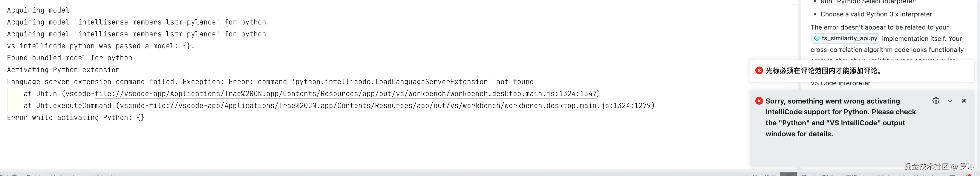Open the IntelliCode notification gear settings
The height and width of the screenshot is (176, 980).
point(936,101)
